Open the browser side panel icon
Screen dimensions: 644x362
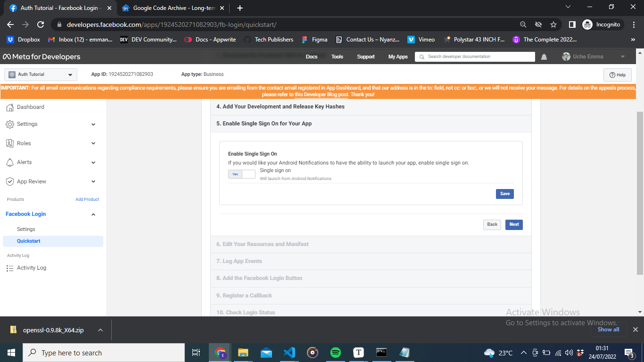click(572, 25)
